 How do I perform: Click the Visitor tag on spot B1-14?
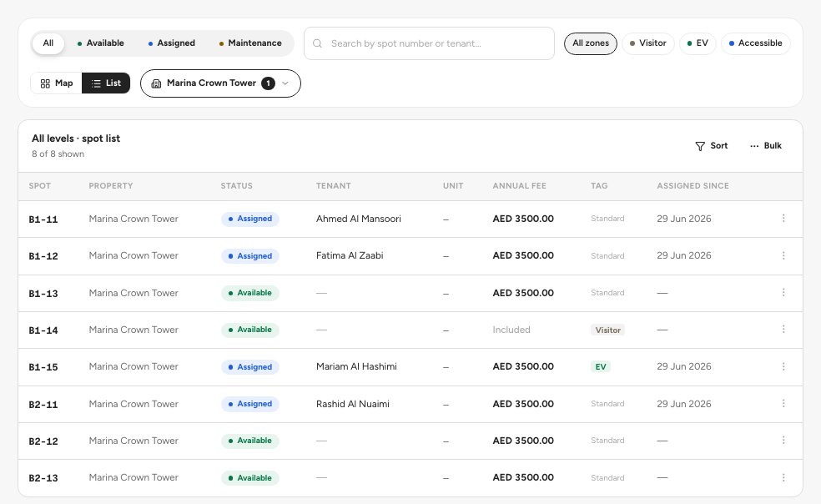(608, 330)
